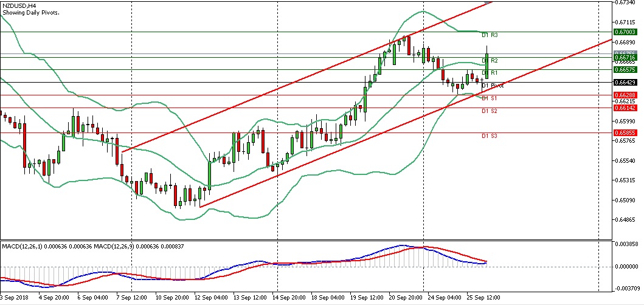Click the -0.003779 MACD scale value
Screen dimensions: 644x305
pyautogui.click(x=628, y=289)
